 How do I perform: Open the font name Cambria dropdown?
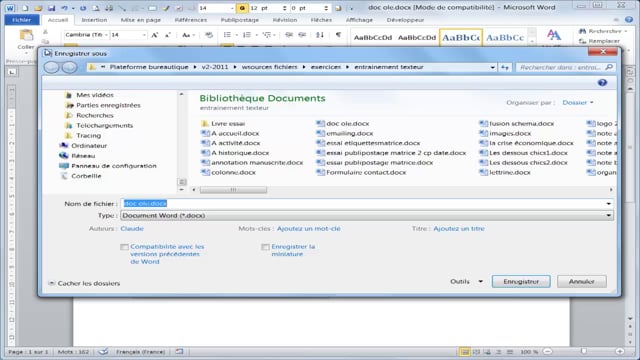pos(106,35)
